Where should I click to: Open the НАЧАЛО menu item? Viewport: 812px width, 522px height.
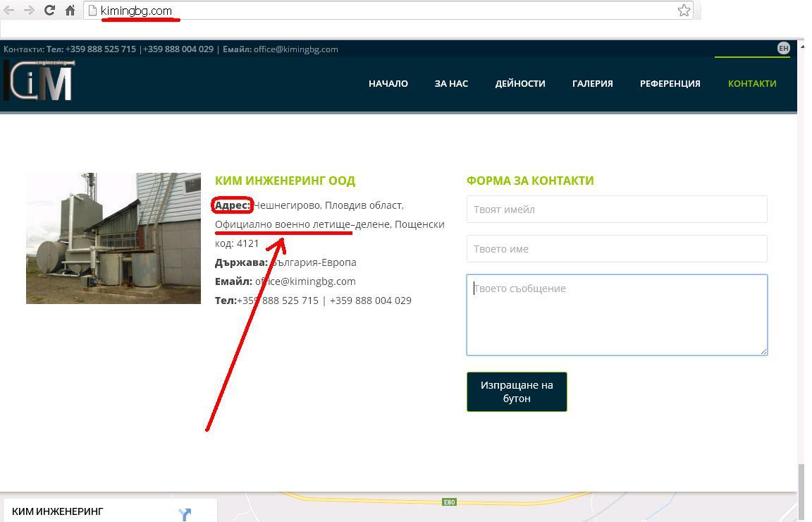[x=388, y=83]
